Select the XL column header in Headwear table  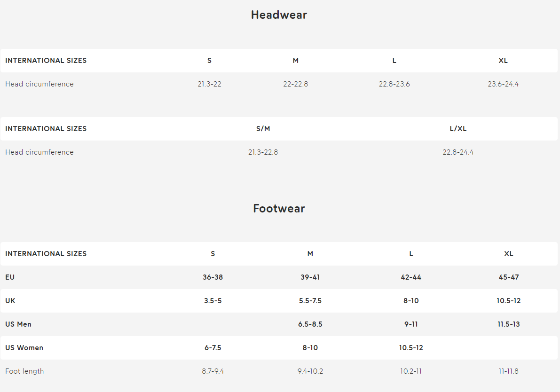[x=503, y=61]
